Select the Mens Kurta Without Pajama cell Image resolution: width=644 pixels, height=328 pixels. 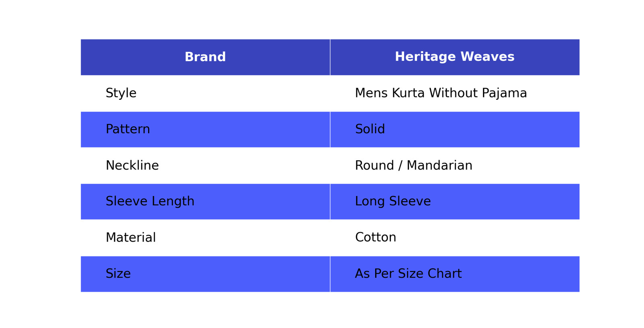pyautogui.click(x=441, y=93)
